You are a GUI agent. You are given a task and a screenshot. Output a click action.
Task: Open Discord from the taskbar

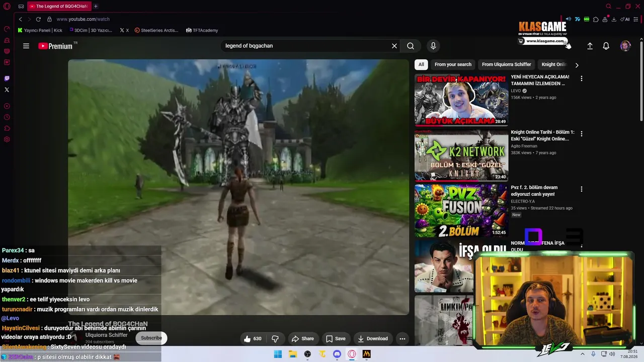[337, 354]
